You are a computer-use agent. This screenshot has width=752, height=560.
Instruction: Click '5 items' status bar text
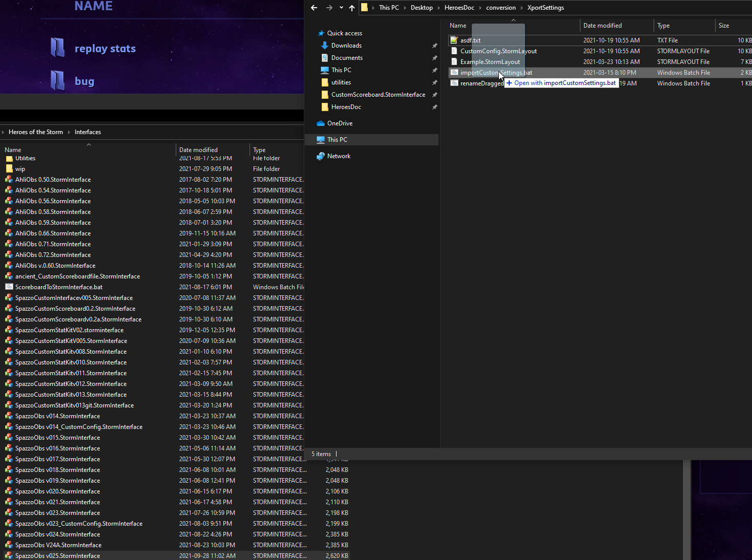[321, 454]
